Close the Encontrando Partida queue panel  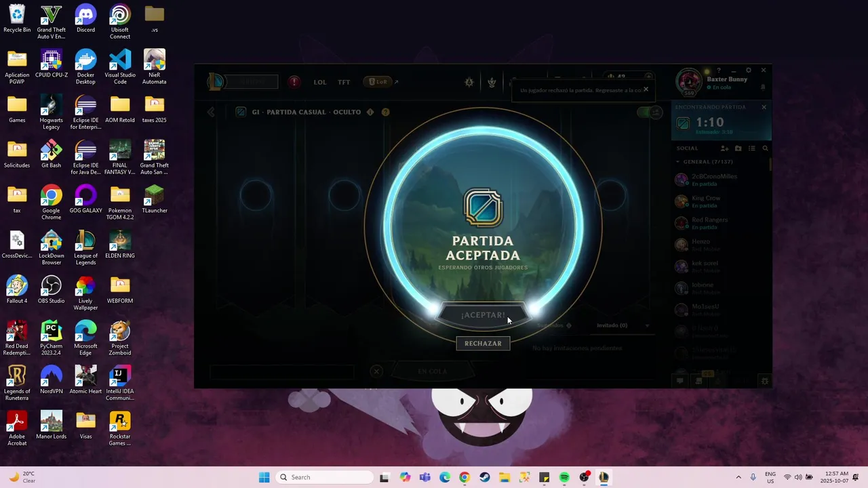764,107
